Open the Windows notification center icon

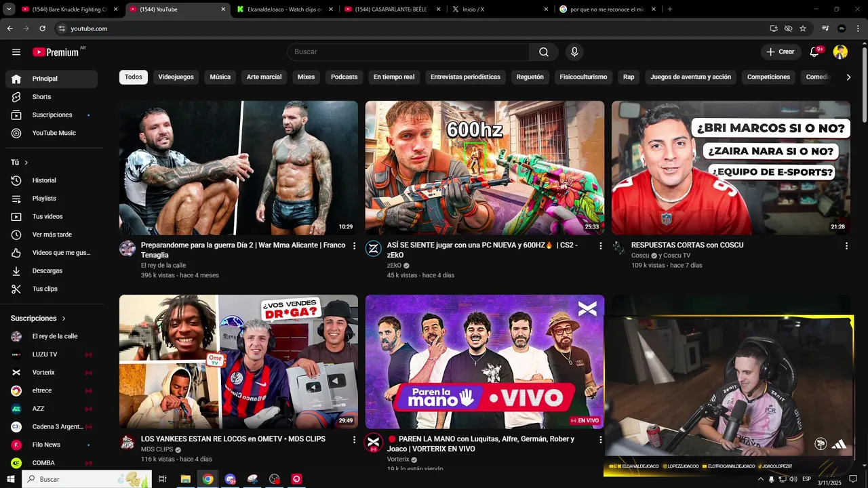(853, 479)
